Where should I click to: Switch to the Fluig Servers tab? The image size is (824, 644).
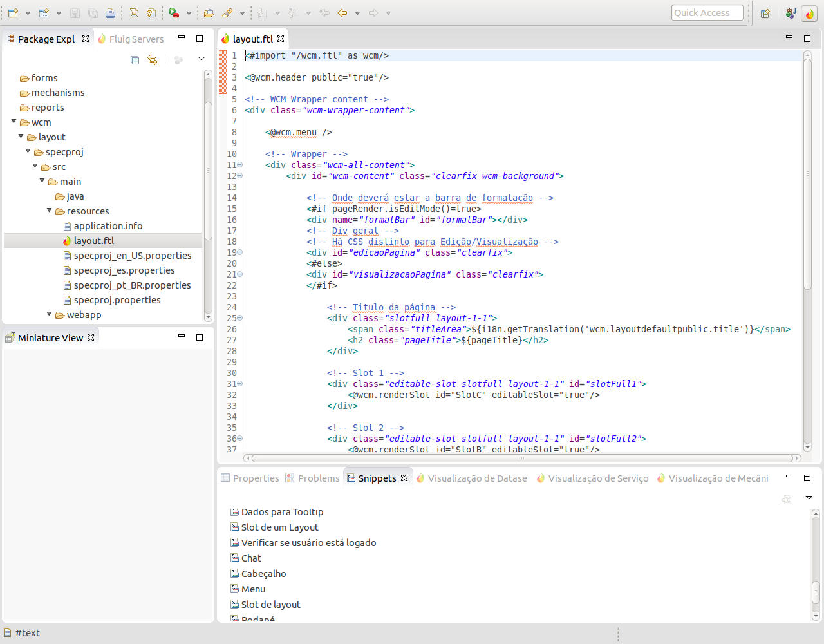point(136,39)
